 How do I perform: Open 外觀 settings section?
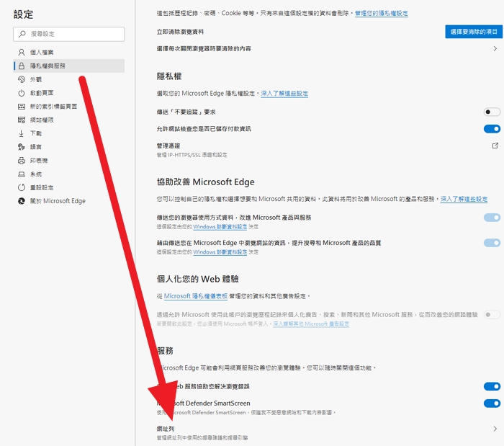[69, 79]
